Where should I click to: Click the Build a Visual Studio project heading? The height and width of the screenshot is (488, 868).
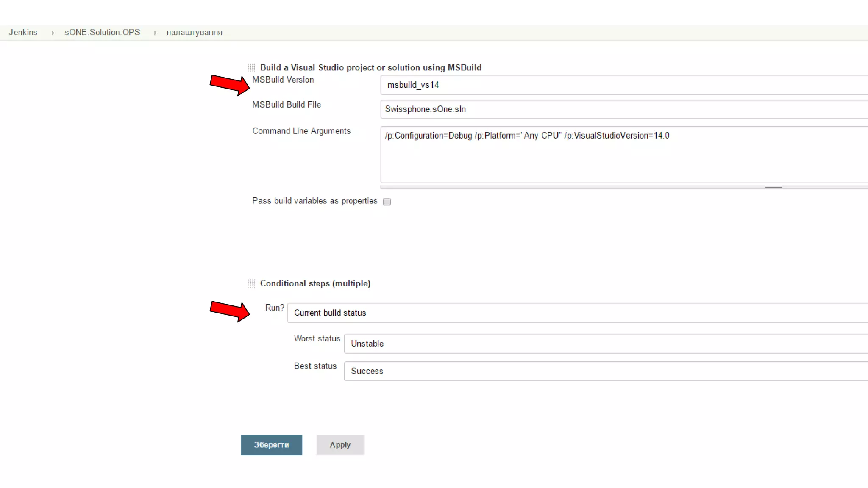tap(370, 68)
